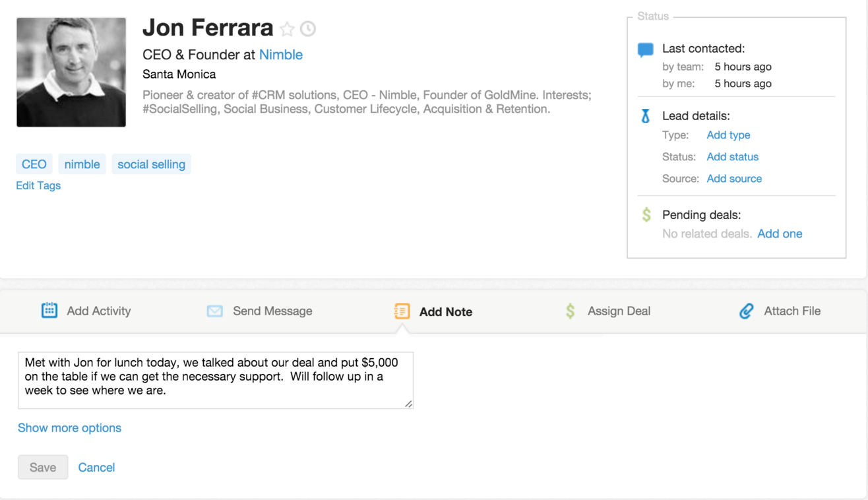Click the envelope icon for Send Message
The image size is (868, 500).
point(215,311)
